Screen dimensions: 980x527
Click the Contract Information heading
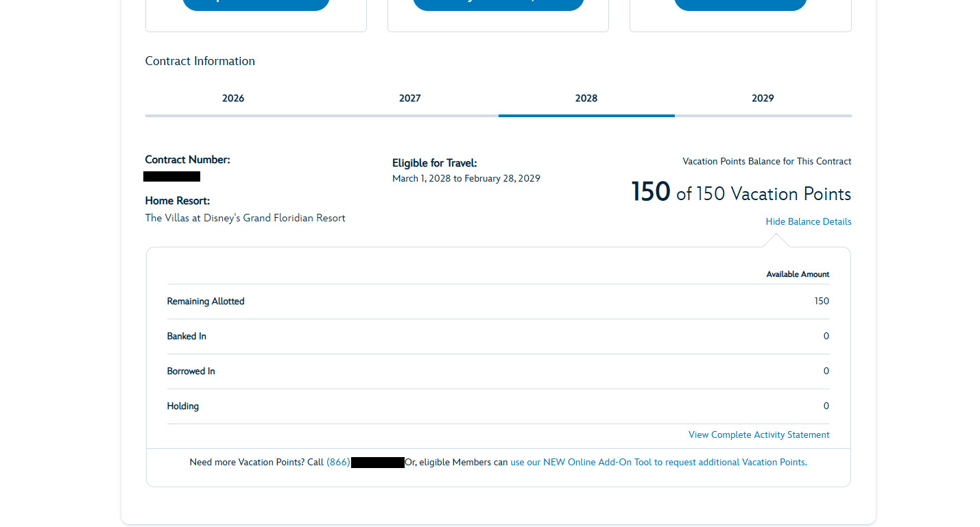pyautogui.click(x=200, y=61)
